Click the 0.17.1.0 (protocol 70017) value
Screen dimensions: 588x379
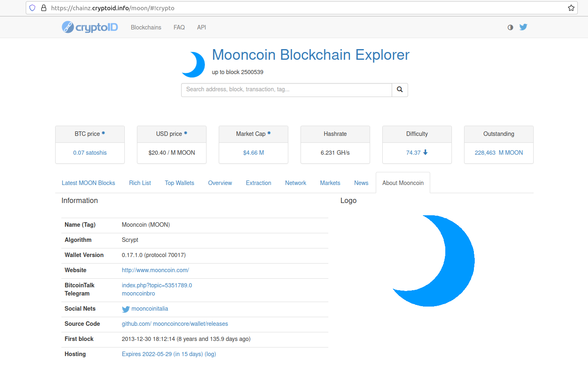click(154, 255)
